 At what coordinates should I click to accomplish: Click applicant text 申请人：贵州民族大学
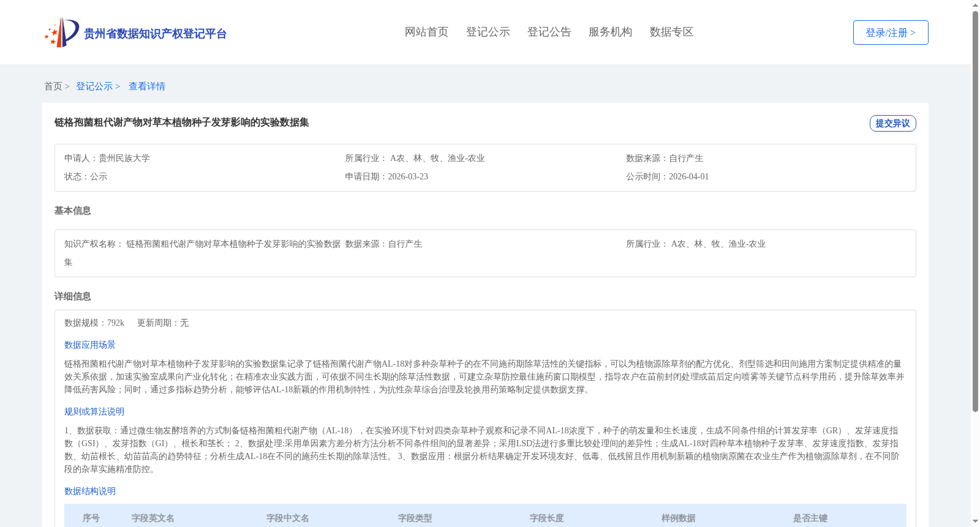(x=107, y=158)
